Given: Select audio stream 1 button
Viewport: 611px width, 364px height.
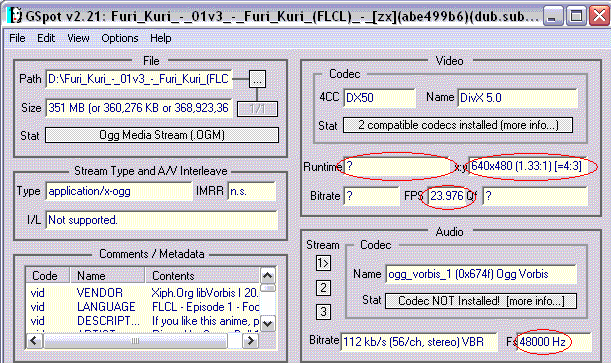Looking at the screenshot, I should (x=323, y=263).
